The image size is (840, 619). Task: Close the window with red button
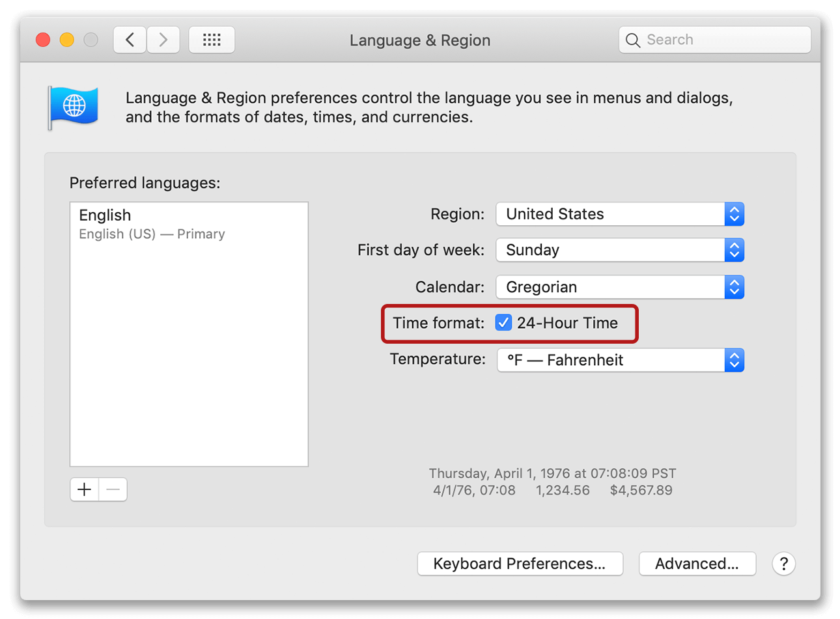coord(43,40)
